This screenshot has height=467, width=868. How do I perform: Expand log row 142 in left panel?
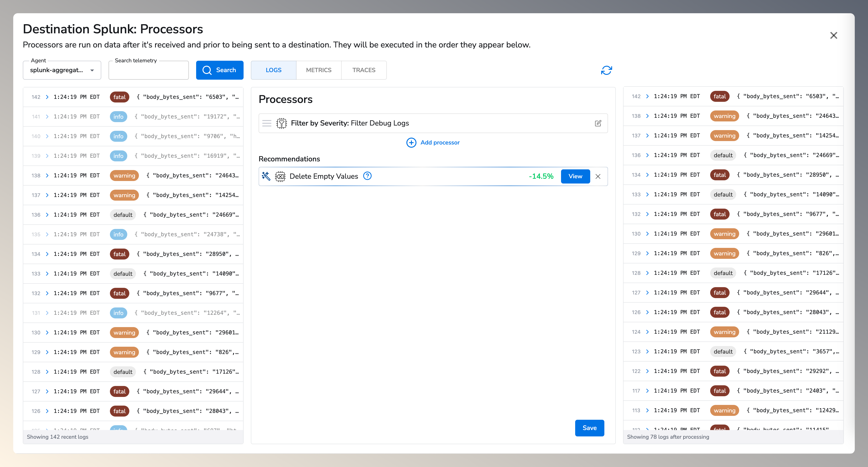[47, 97]
